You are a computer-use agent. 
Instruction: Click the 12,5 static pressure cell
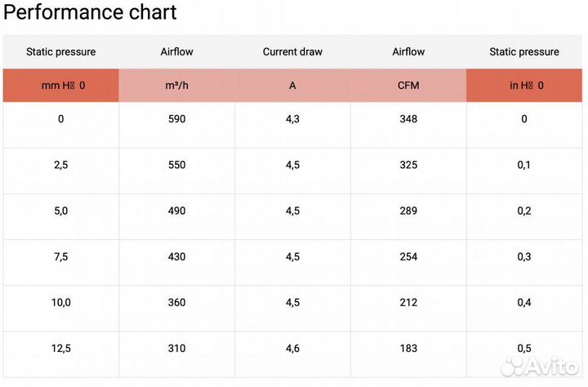pyautogui.click(x=61, y=349)
